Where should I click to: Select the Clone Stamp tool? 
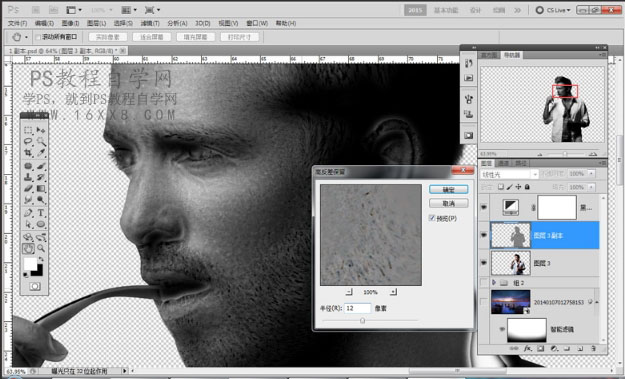(x=28, y=177)
